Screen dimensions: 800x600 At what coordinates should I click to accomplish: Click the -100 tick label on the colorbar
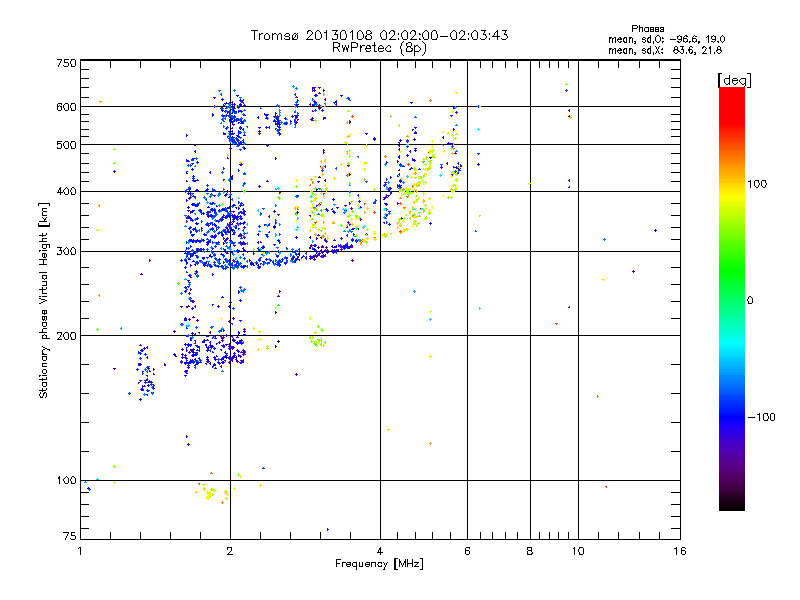click(x=764, y=416)
